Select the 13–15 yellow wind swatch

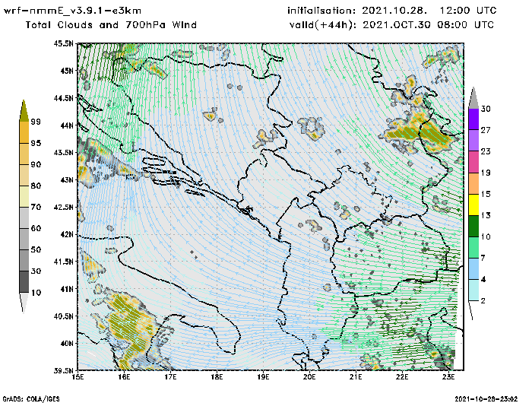click(x=473, y=205)
